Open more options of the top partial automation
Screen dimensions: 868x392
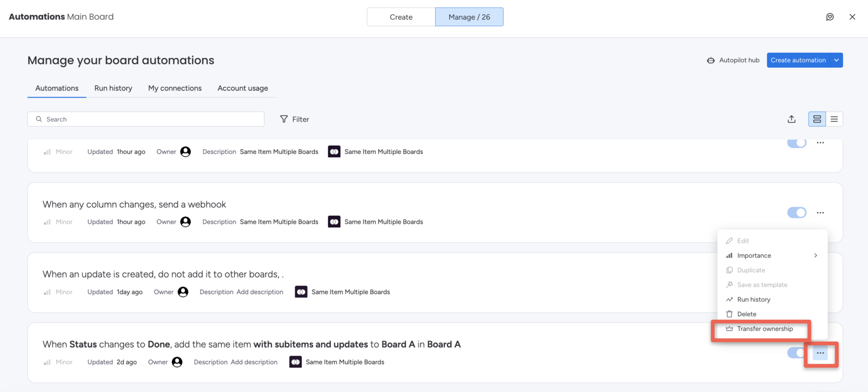click(x=820, y=143)
